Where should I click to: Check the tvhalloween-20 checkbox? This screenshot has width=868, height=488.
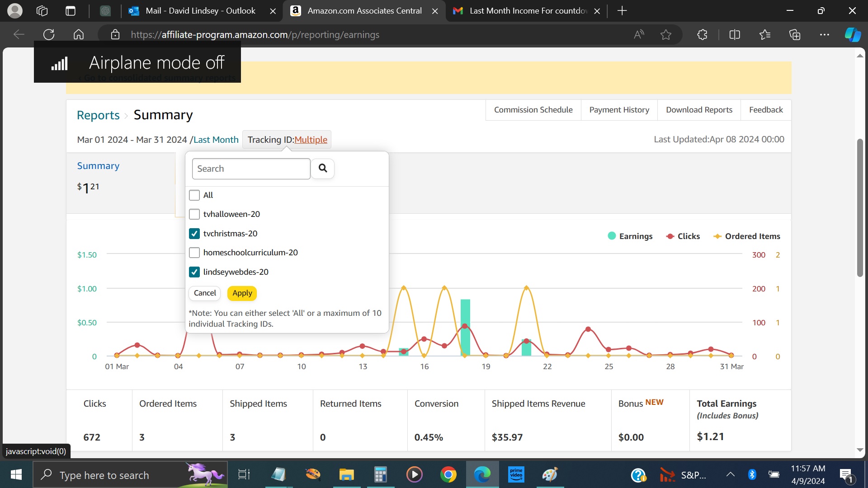[194, 214]
